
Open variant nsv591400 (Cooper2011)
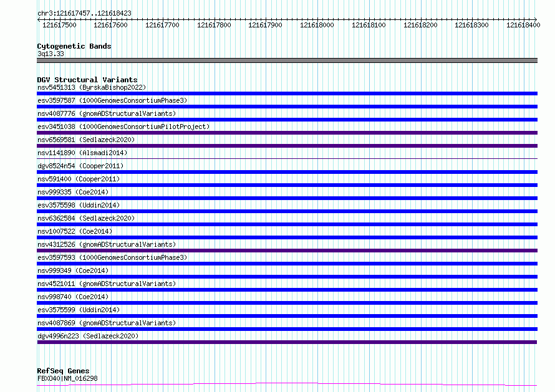[x=79, y=179]
